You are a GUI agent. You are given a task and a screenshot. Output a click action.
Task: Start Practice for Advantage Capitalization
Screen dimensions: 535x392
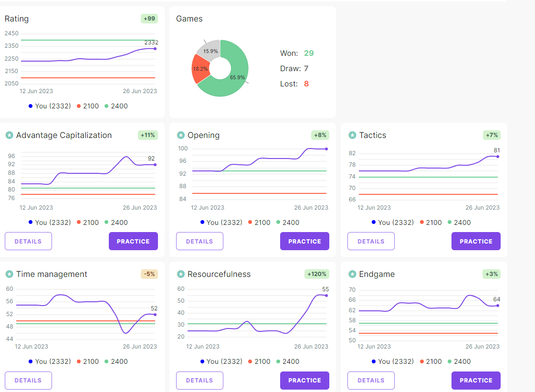[133, 241]
